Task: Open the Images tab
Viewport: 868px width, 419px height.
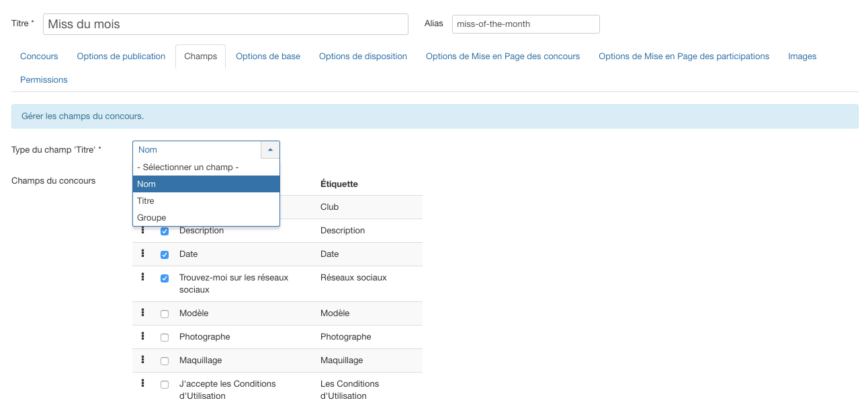Action: tap(802, 56)
